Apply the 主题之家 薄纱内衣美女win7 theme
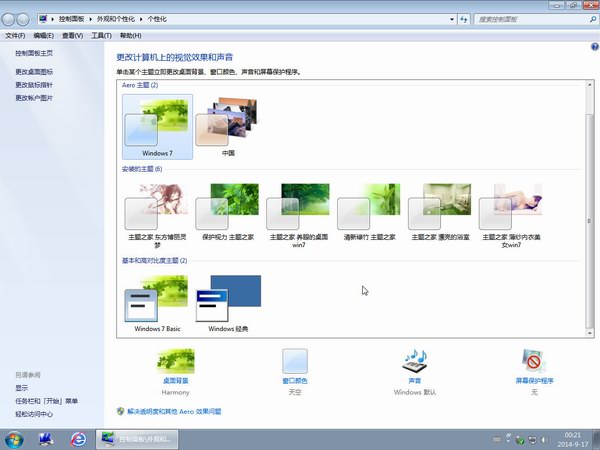 point(511,216)
